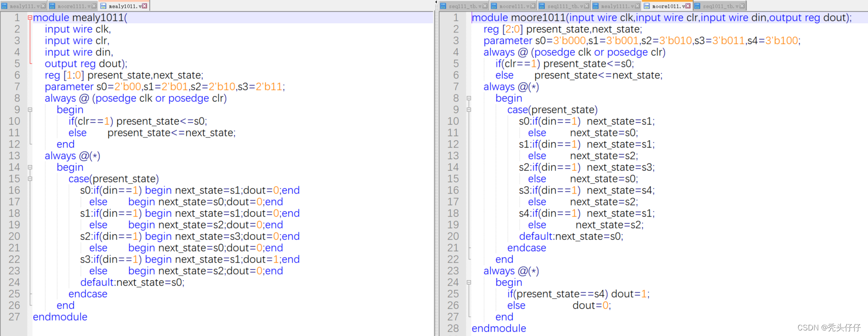
Task: Click the disk icon on mealy1111.v tab
Action: tap(596, 6)
